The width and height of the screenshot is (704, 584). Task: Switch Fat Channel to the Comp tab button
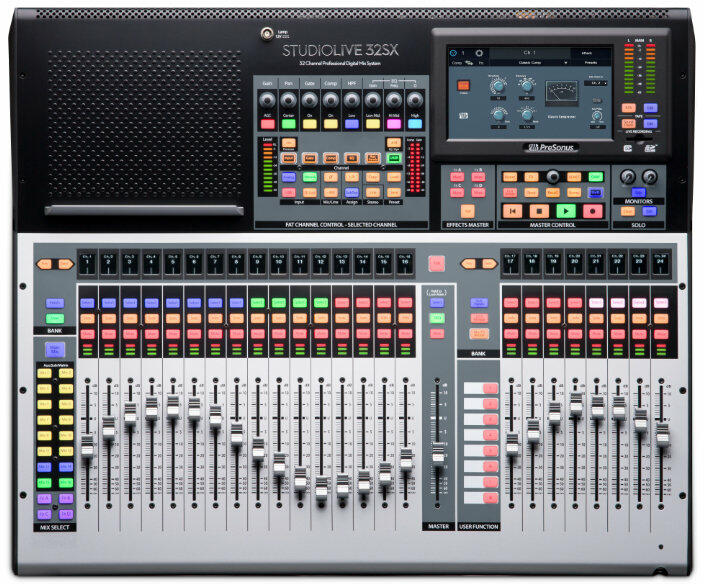pyautogui.click(x=330, y=158)
